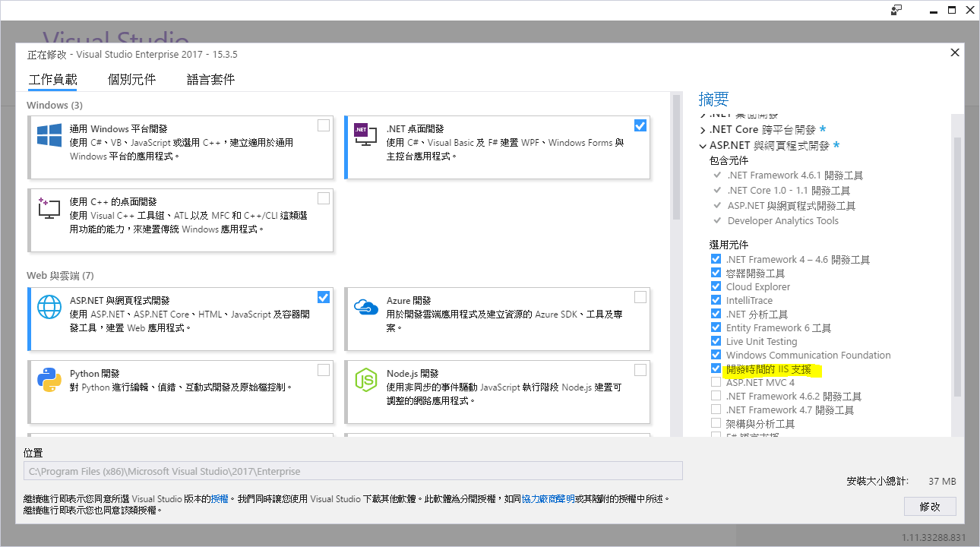The width and height of the screenshot is (980, 547).
Task: Switch to 工作負載 tab
Action: click(52, 79)
